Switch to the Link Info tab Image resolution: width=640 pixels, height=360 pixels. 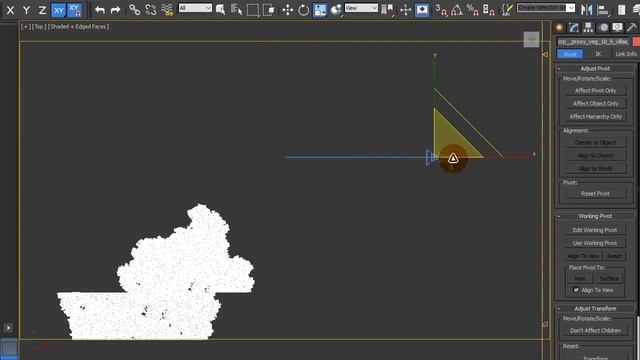(626, 54)
